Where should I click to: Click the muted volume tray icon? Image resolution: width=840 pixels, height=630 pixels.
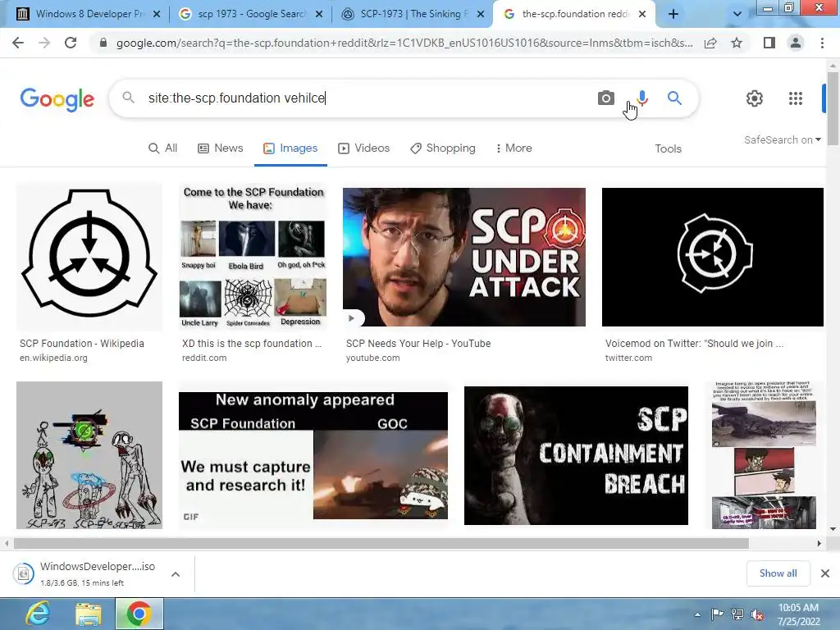coord(757,614)
